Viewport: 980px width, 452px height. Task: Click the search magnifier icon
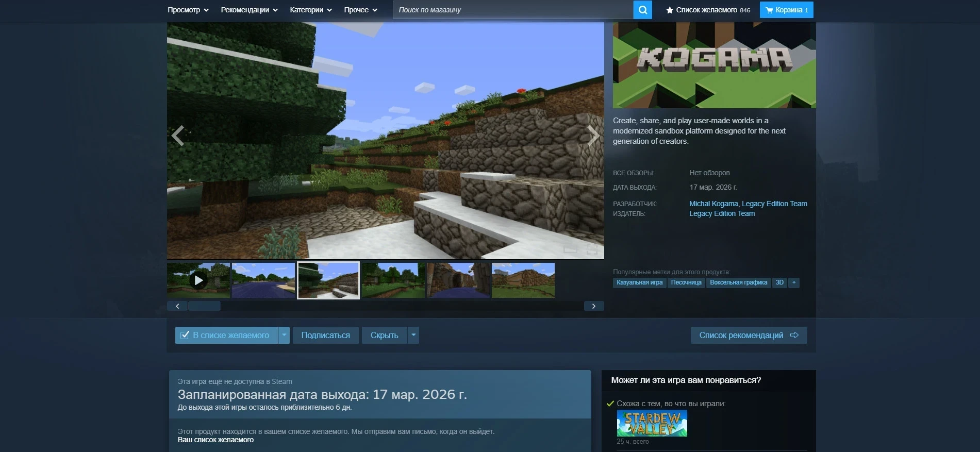click(642, 10)
